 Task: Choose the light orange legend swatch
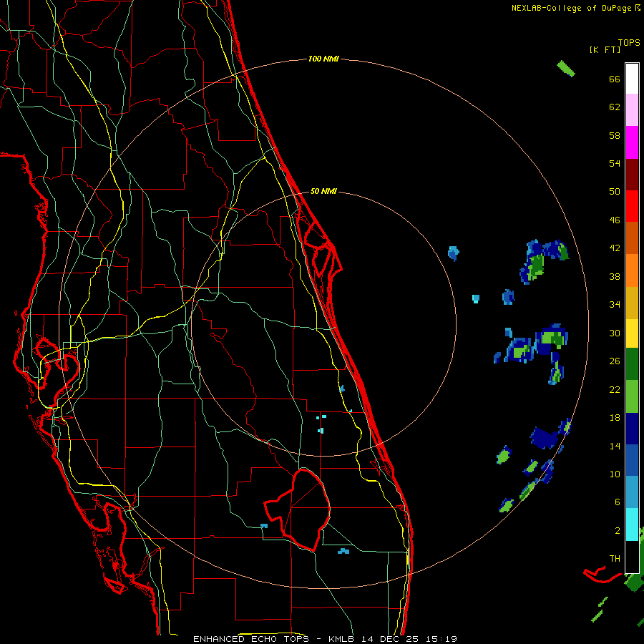pos(632,270)
